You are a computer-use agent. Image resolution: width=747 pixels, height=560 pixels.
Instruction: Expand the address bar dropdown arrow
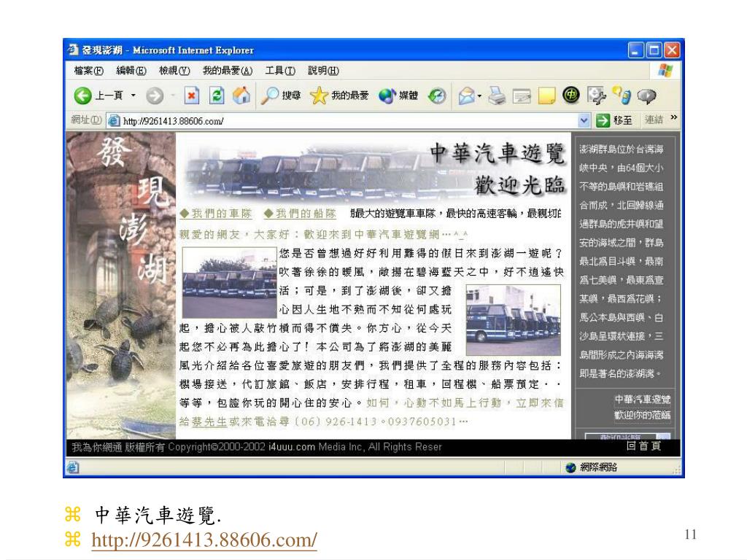[584, 121]
